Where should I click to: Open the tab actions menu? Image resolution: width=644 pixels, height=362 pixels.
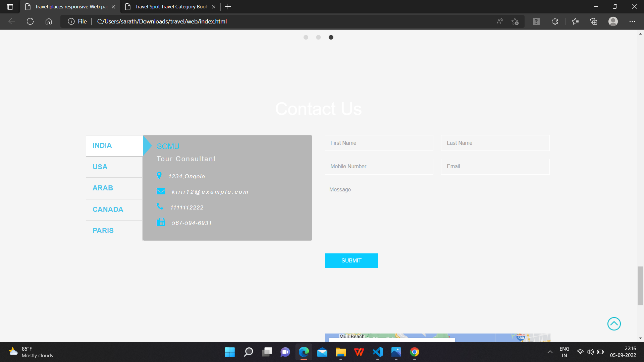(x=10, y=6)
